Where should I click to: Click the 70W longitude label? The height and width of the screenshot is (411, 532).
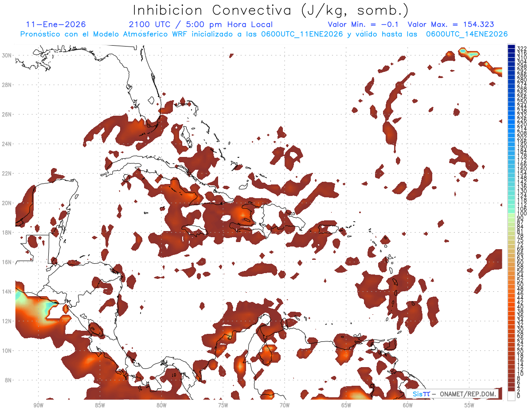pos(285,405)
